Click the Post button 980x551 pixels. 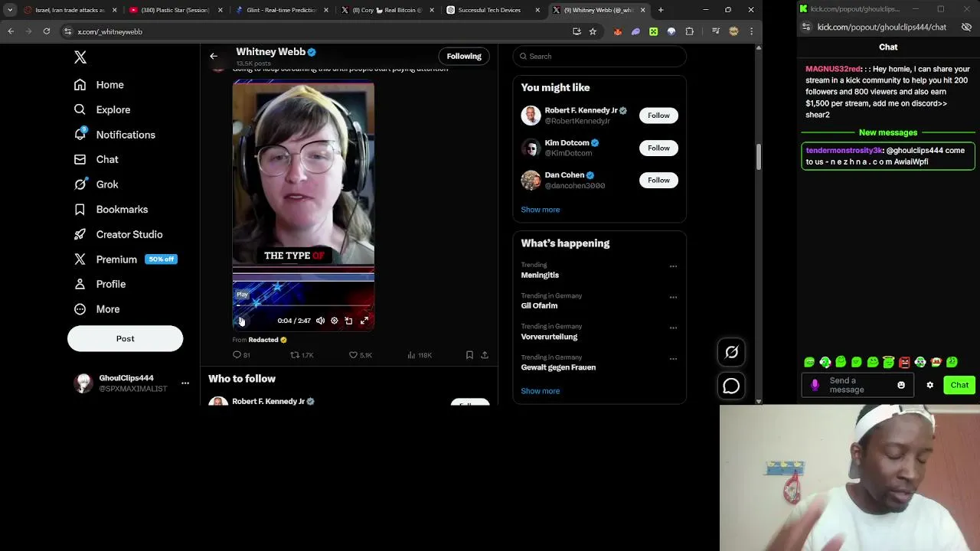click(125, 338)
